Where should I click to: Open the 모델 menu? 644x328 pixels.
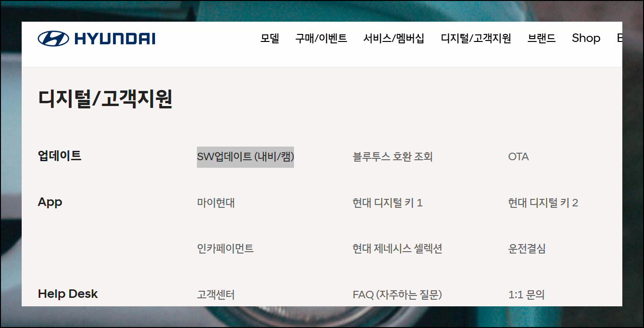tap(270, 39)
